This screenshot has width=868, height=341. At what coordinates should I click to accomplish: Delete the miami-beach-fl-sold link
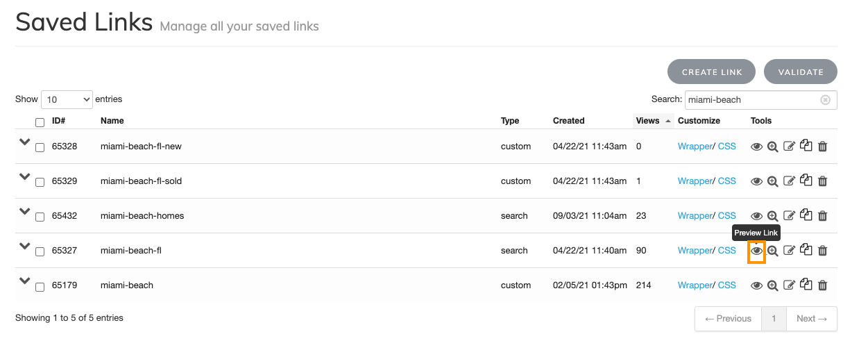(x=822, y=181)
